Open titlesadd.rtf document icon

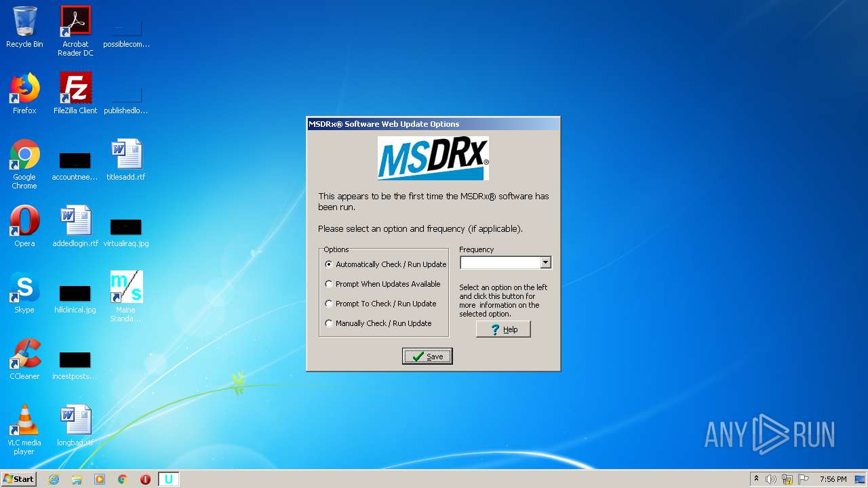coord(126,160)
